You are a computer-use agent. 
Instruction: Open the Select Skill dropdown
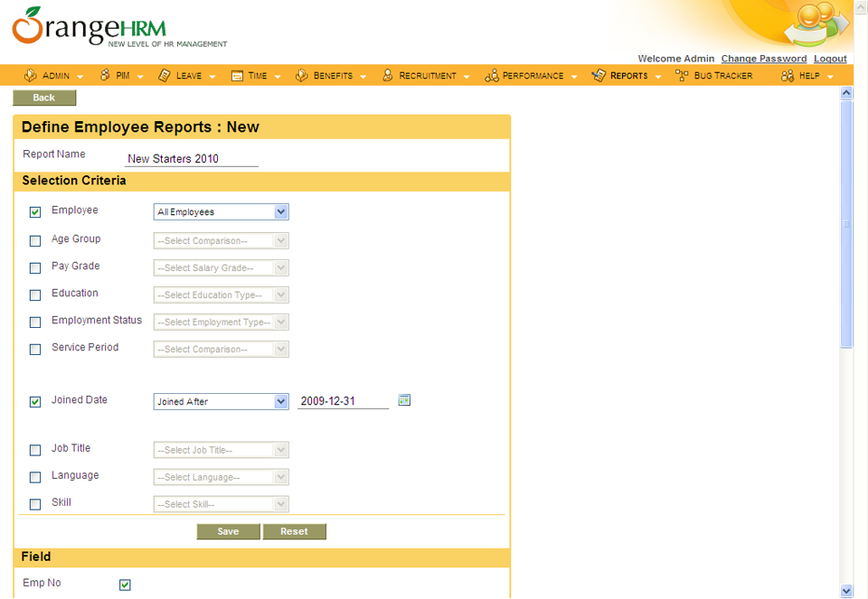221,504
